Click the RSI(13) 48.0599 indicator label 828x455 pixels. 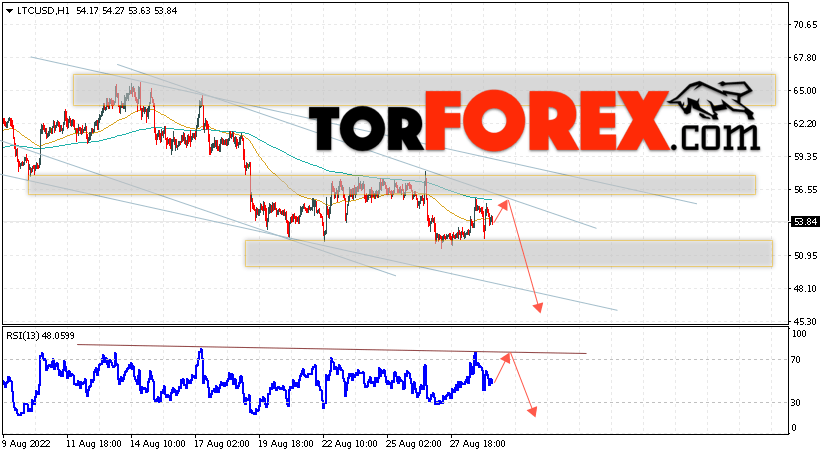[40, 335]
